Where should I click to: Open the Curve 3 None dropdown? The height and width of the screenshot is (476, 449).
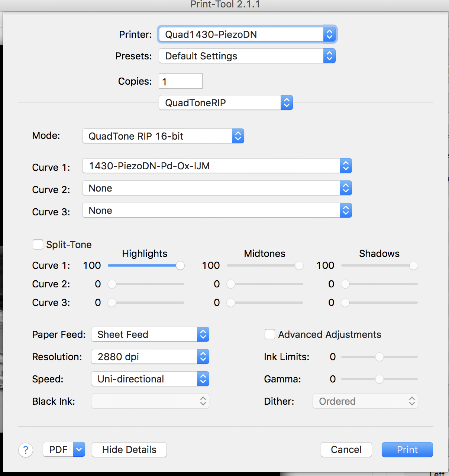[x=217, y=211]
